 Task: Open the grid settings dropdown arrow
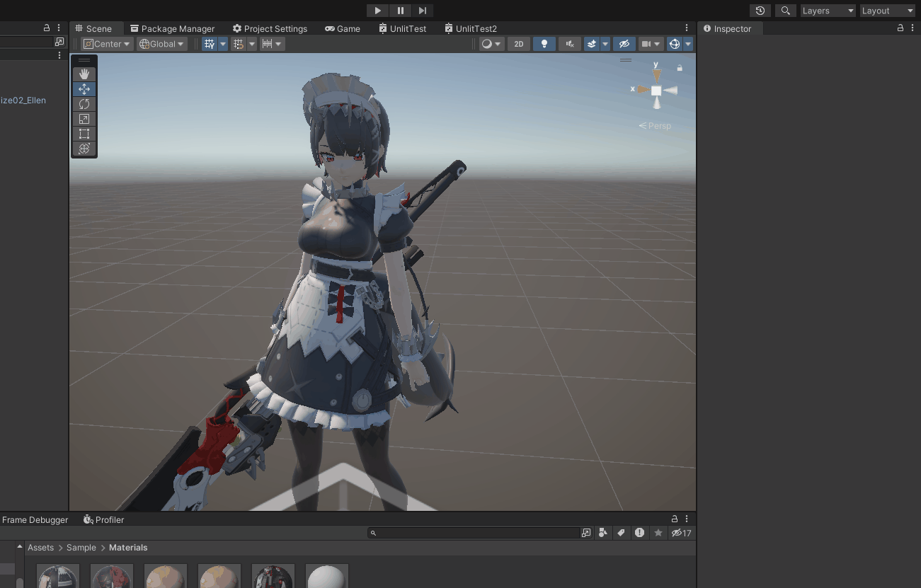tap(223, 44)
